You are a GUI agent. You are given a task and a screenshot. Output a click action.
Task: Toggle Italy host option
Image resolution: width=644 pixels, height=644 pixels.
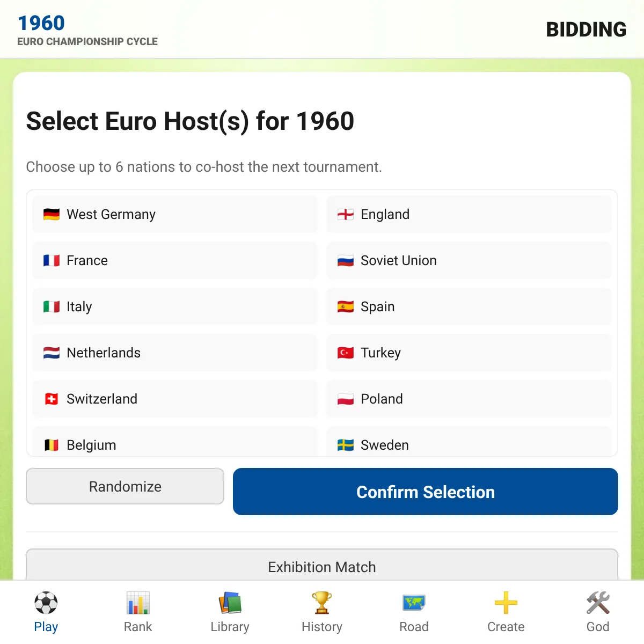click(x=175, y=306)
